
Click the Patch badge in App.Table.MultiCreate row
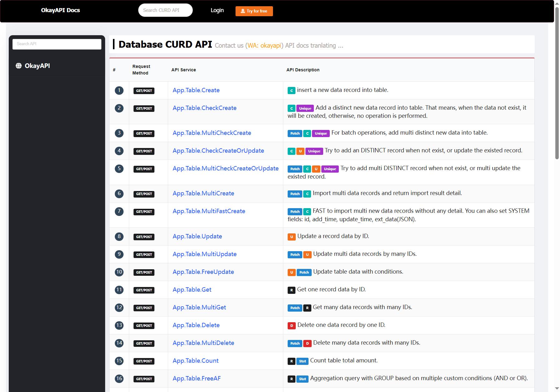(x=295, y=194)
